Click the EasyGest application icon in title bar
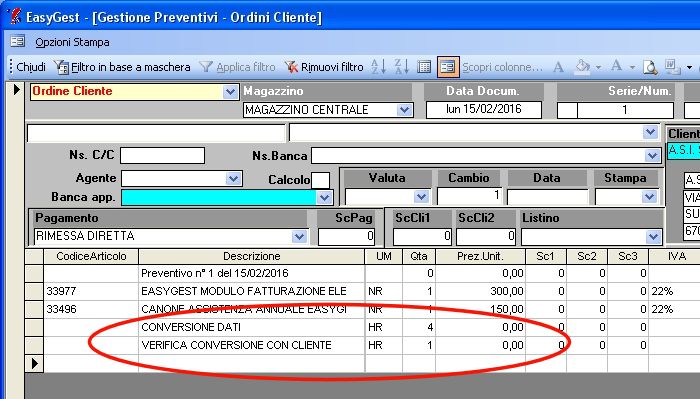Viewport: 700px width, 399px height. (15, 17)
